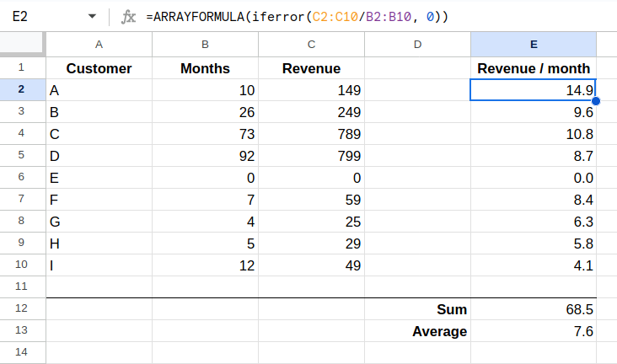Select the cell showing 8.4

click(x=534, y=200)
